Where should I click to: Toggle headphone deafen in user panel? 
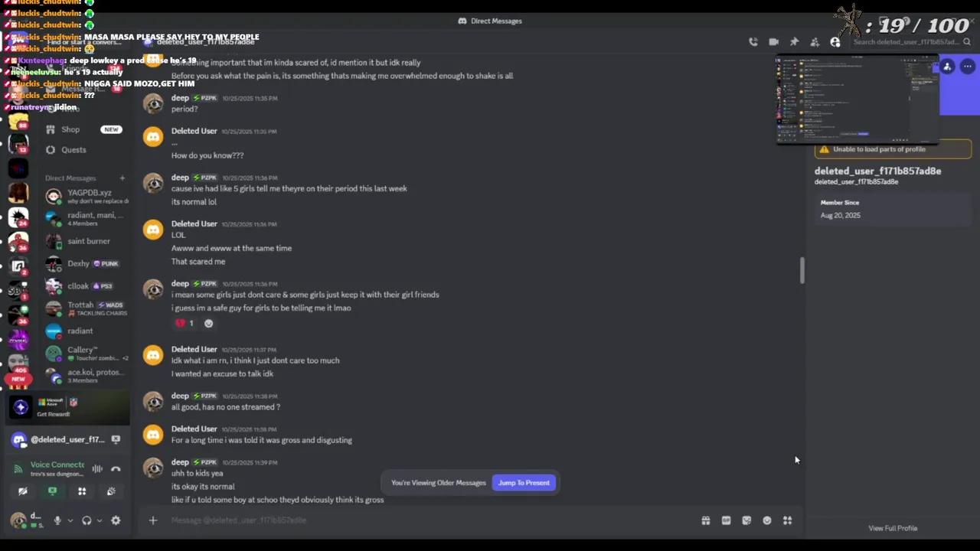[87, 520]
